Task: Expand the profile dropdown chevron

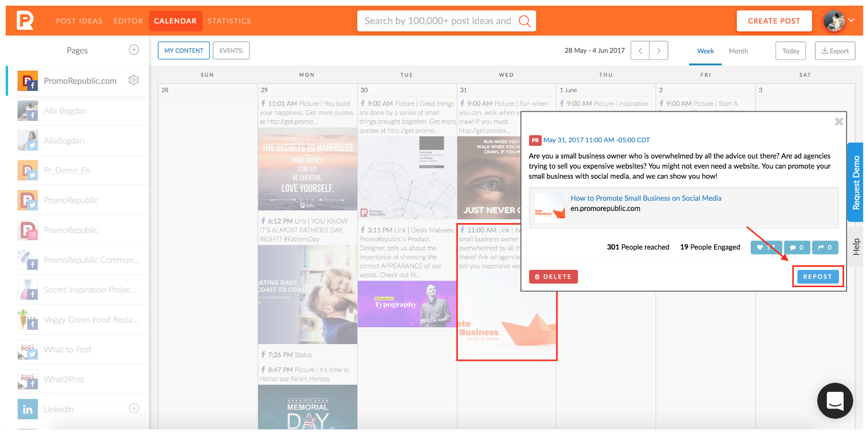Action: 851,20
